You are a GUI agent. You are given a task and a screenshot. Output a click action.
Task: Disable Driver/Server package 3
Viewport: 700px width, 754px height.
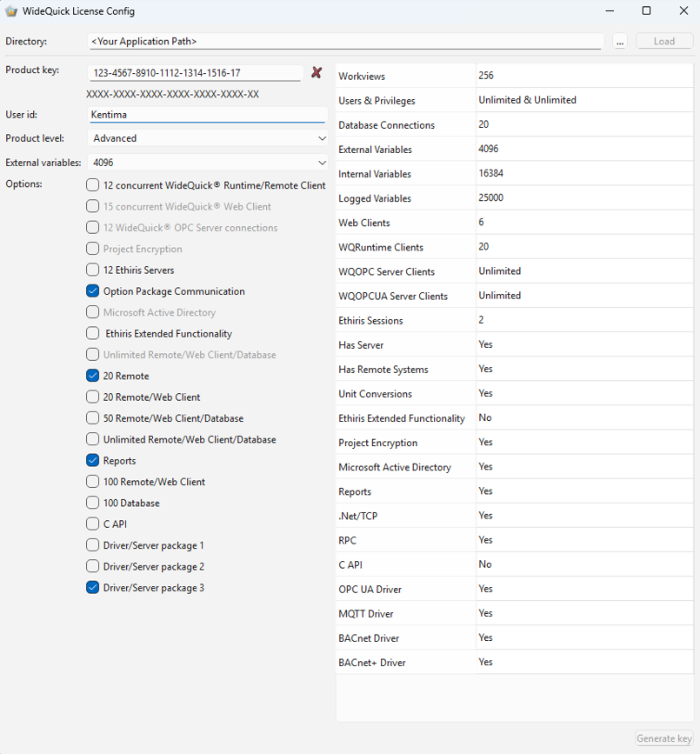coord(92,587)
